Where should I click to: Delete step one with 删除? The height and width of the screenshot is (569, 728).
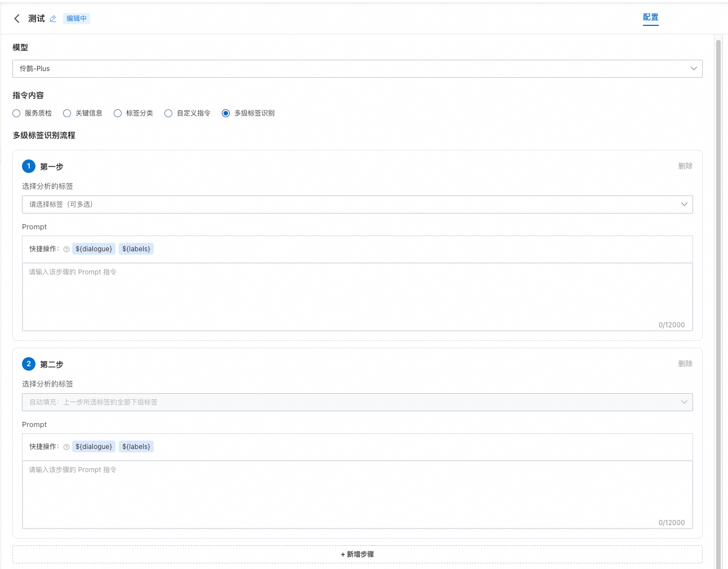[x=685, y=166]
